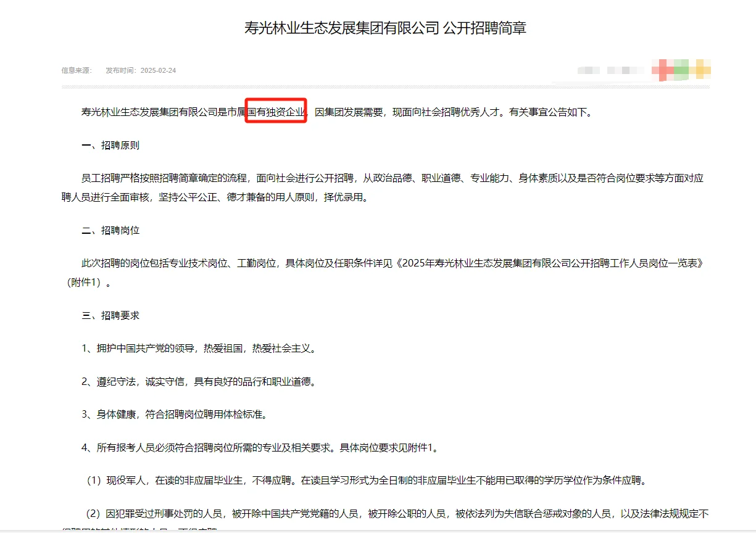Click the heading 二、招聘岗位
The image size is (756, 533).
point(110,231)
